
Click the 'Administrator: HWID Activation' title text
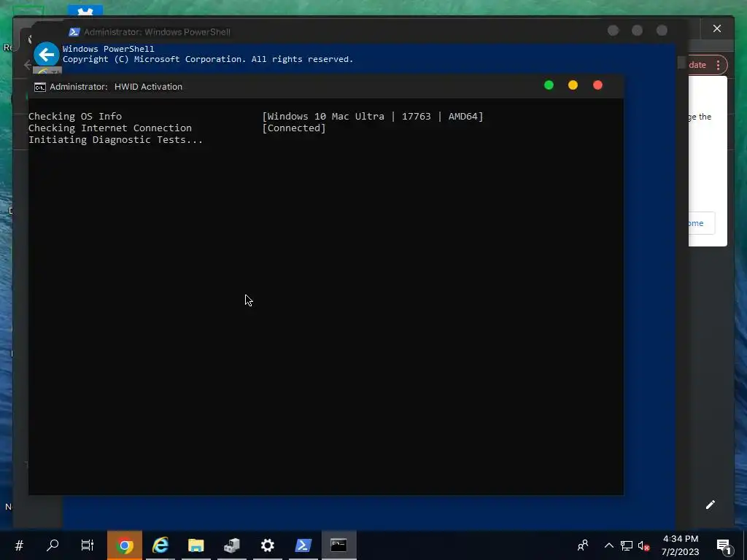(116, 87)
